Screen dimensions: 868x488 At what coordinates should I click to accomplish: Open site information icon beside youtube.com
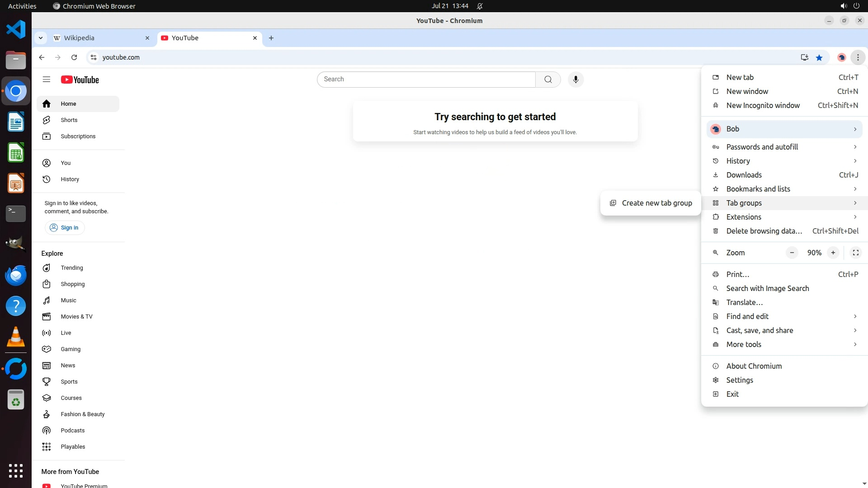(94, 57)
